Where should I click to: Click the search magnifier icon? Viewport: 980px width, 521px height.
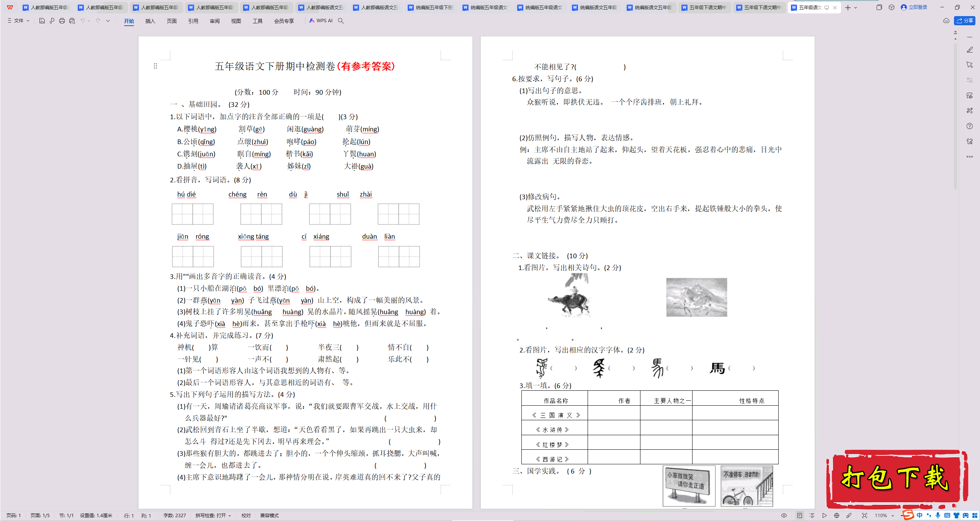pyautogui.click(x=341, y=21)
